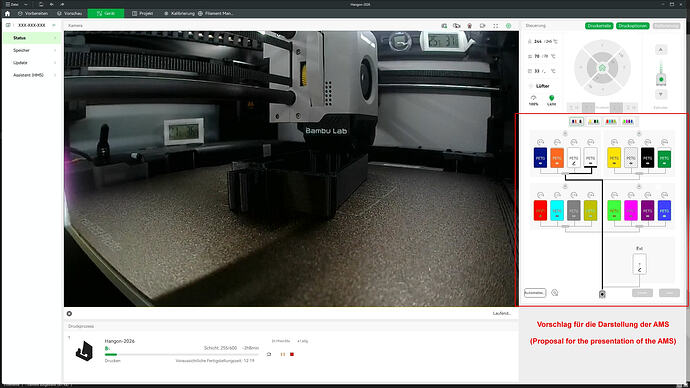
Task: Expand the Status sidebar chevron
Action: pyautogui.click(x=55, y=38)
